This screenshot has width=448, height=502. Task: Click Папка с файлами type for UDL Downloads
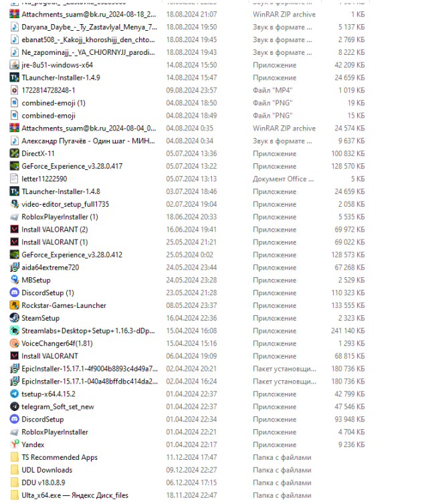click(x=282, y=470)
